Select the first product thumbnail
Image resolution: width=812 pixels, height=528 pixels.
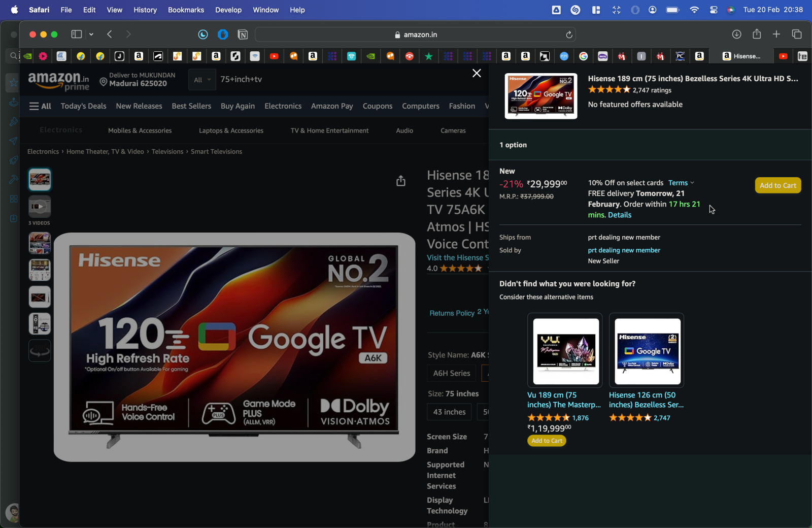pyautogui.click(x=40, y=180)
